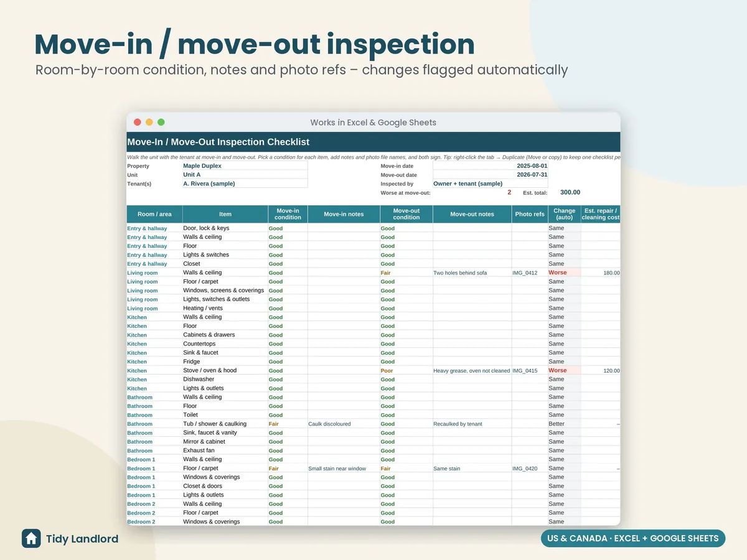Click the US & CANADA · EXCEL + GOOGLE SHEETS badge
The height and width of the screenshot is (560, 747).
[633, 538]
